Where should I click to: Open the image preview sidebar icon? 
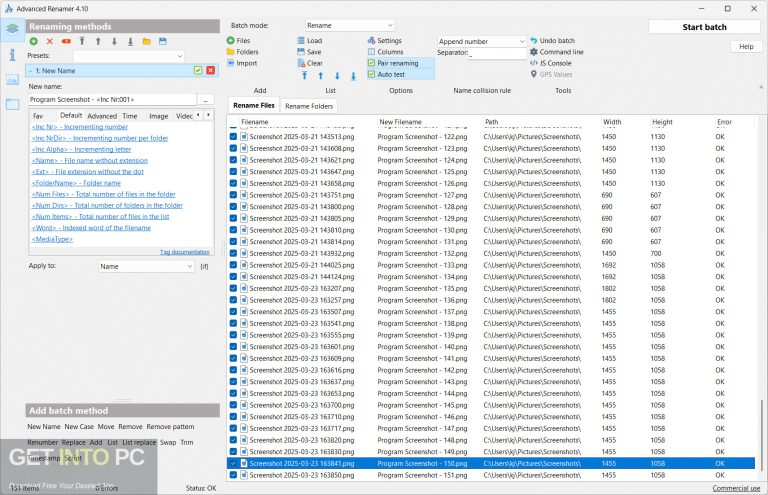(13, 79)
